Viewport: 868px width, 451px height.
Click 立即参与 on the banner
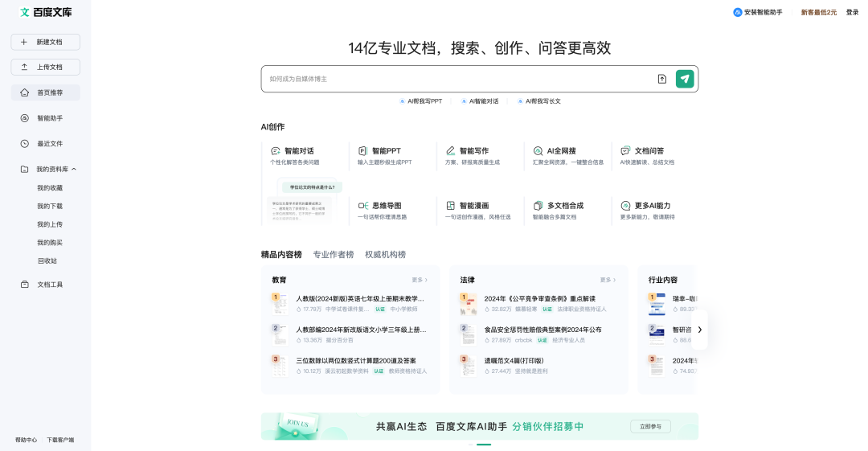[650, 426]
